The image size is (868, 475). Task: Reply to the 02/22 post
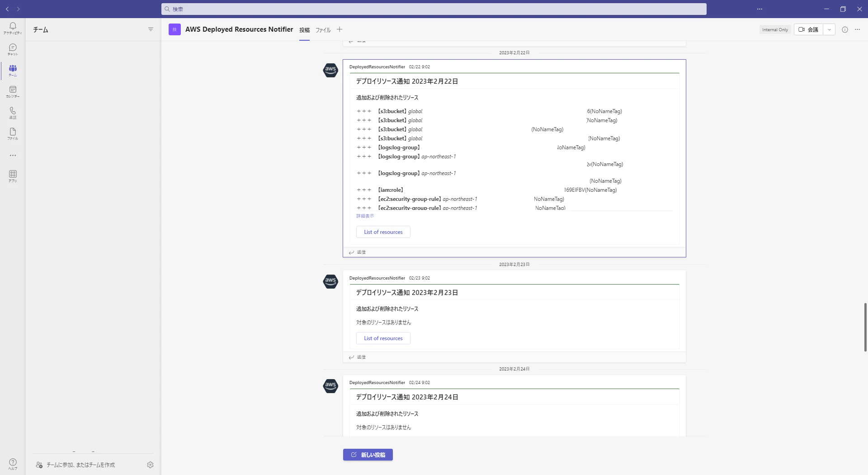coord(357,252)
